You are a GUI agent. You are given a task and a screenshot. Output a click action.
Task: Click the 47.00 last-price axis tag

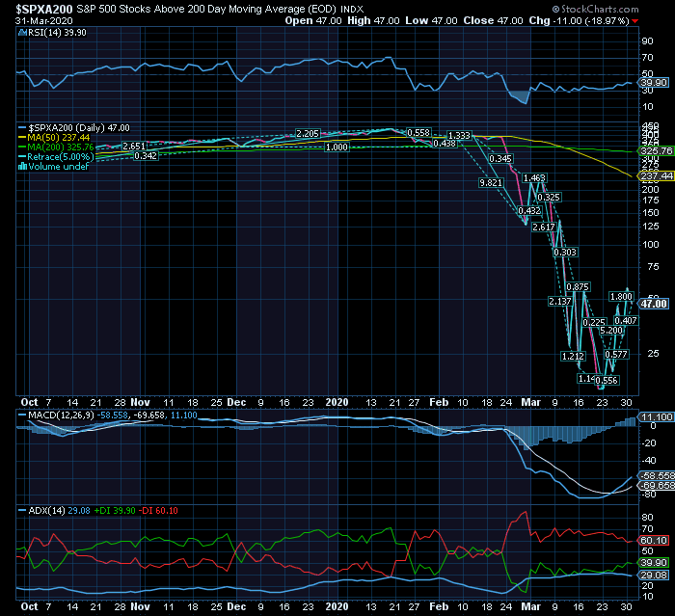(654, 304)
